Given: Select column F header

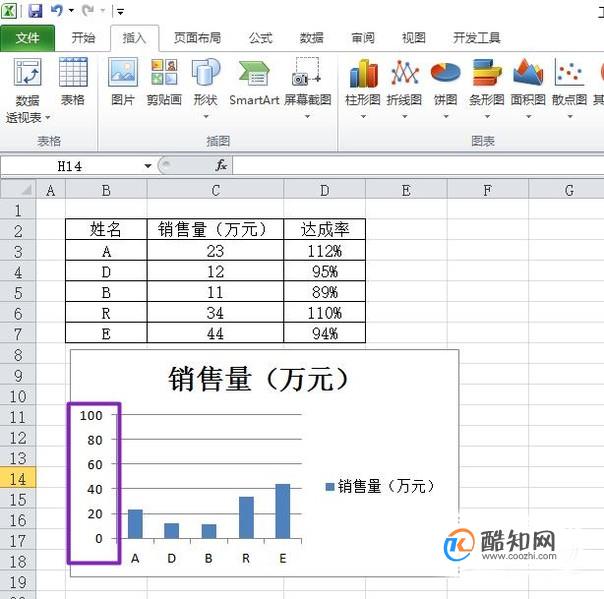Looking at the screenshot, I should [x=488, y=190].
